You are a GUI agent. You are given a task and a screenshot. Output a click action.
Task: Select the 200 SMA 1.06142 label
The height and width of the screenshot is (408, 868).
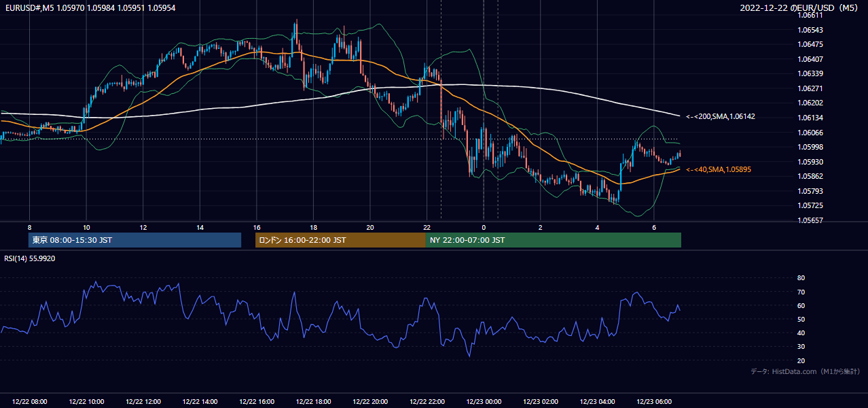721,116
